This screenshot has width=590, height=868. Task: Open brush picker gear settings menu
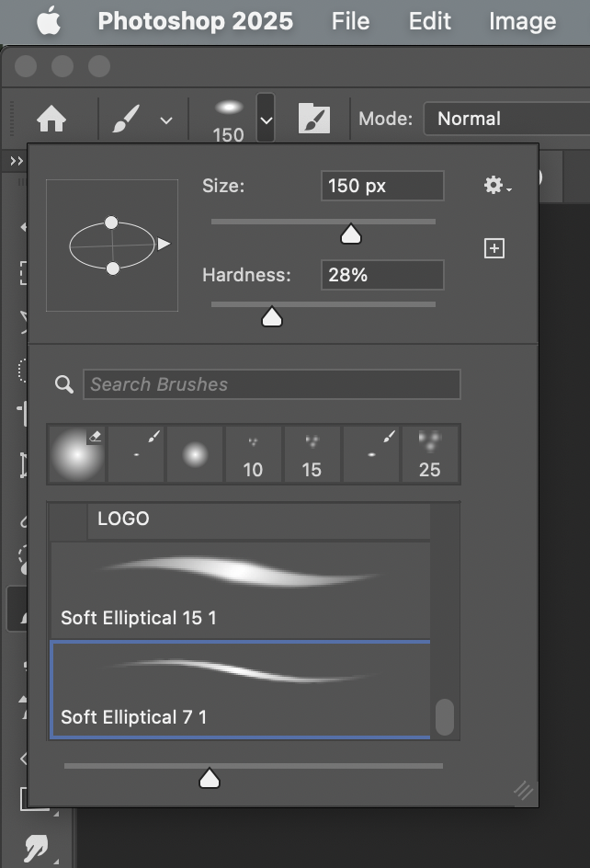click(497, 186)
